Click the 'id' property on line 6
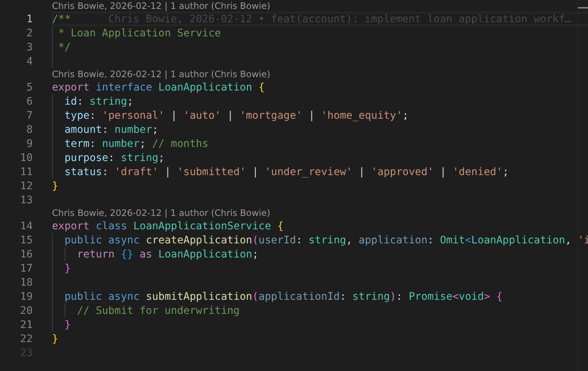Image resolution: width=588 pixels, height=371 pixels. 71,101
